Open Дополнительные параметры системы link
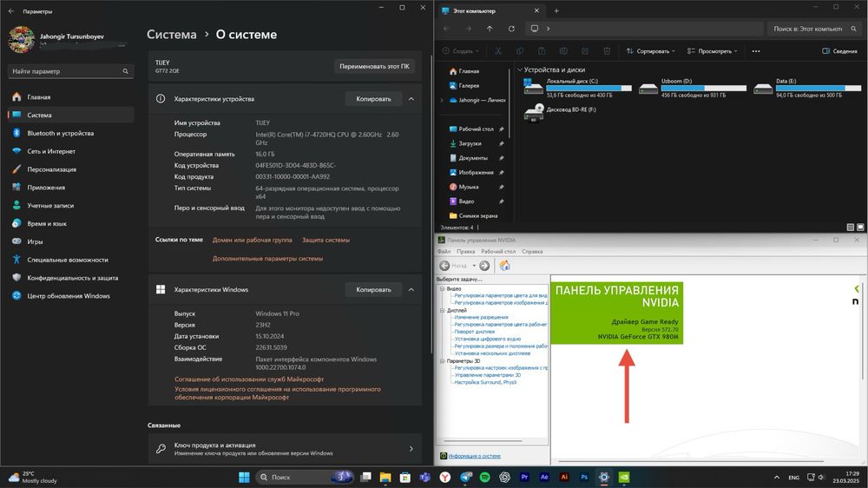Viewport: 868px width, 488px height. [x=267, y=259]
